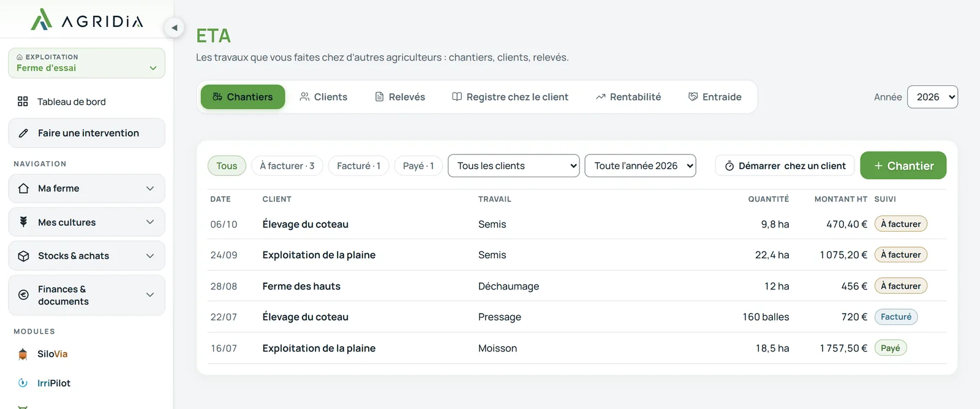Screen dimensions: 980x409
Task: Select the Facturé · 1 filter
Action: click(x=358, y=166)
